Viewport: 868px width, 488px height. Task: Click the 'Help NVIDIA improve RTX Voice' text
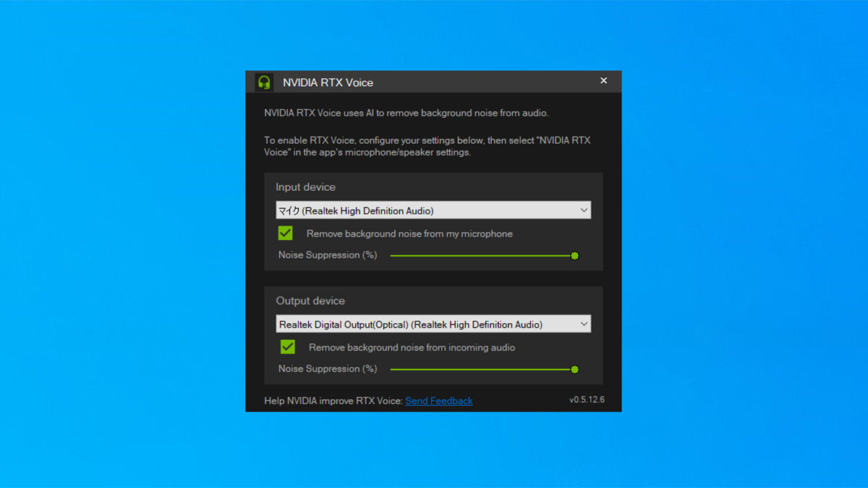(x=333, y=401)
